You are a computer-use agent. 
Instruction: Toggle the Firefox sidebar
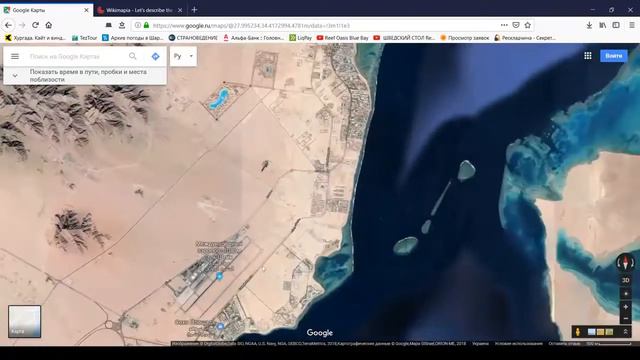[x=616, y=25]
